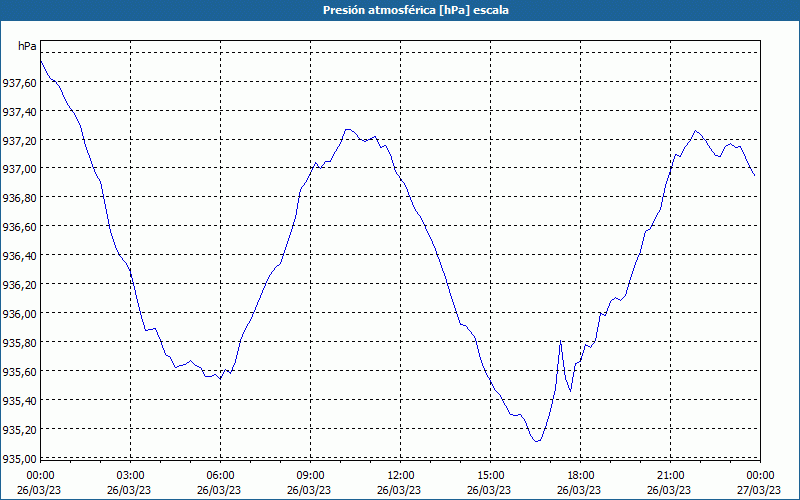Viewport: 800px width, 500px height.
Task: Click the 936,60 y-axis label
Action: click(19, 227)
